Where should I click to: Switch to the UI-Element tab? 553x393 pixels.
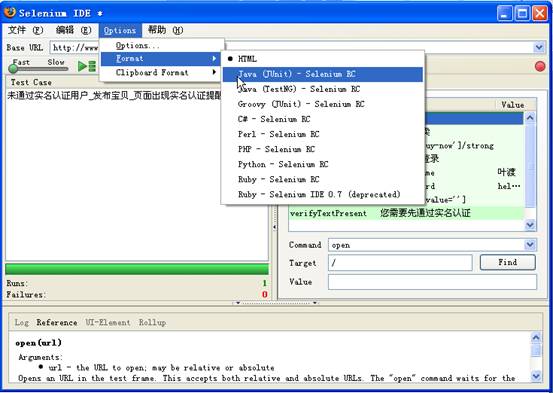tap(108, 322)
